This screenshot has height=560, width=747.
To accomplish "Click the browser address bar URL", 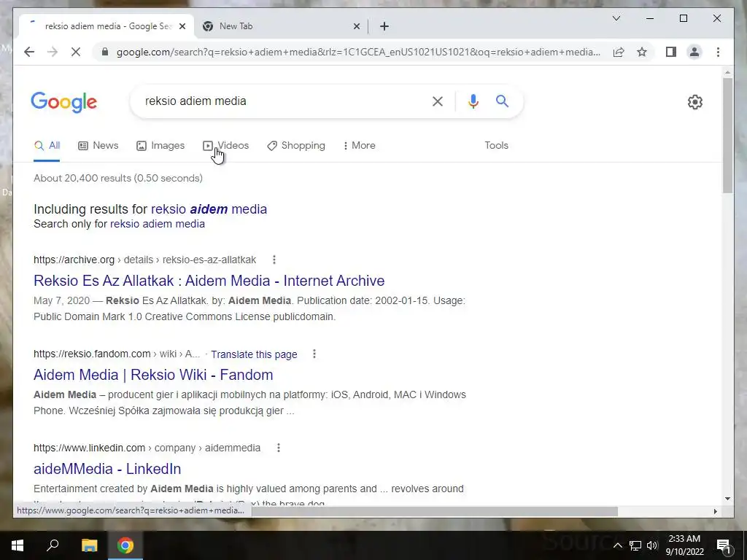I will [358, 52].
